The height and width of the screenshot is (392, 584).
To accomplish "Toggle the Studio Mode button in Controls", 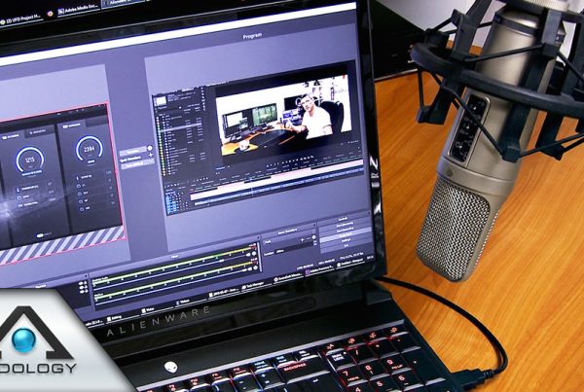I will pos(347,237).
